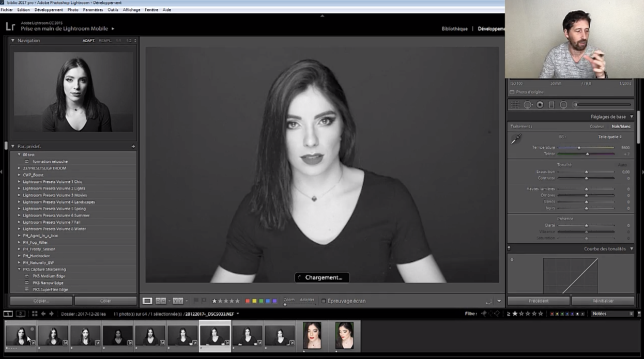
Task: Select the spot removal tool
Action: click(528, 104)
